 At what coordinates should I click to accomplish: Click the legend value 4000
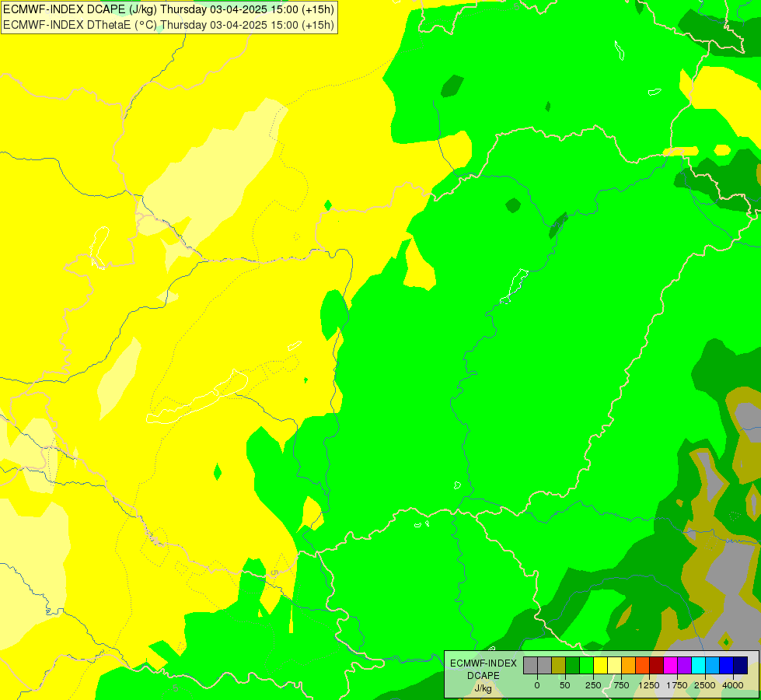pos(733,685)
